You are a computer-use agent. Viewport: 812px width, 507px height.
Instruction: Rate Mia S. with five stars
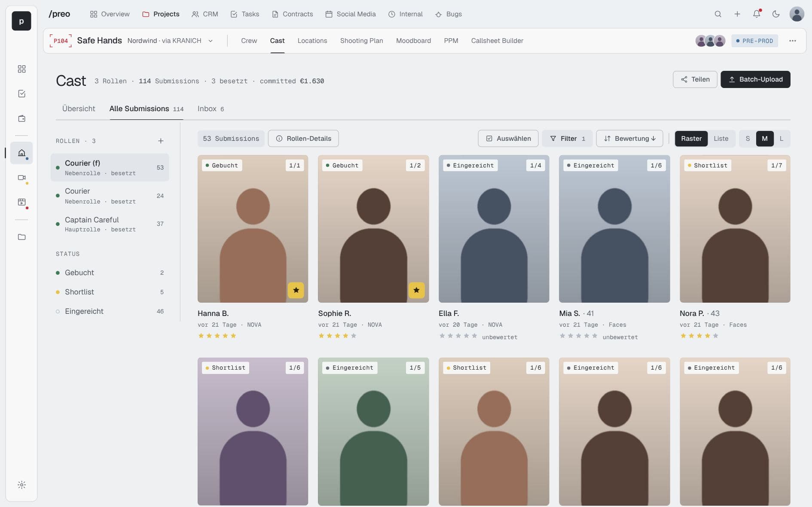tap(595, 336)
